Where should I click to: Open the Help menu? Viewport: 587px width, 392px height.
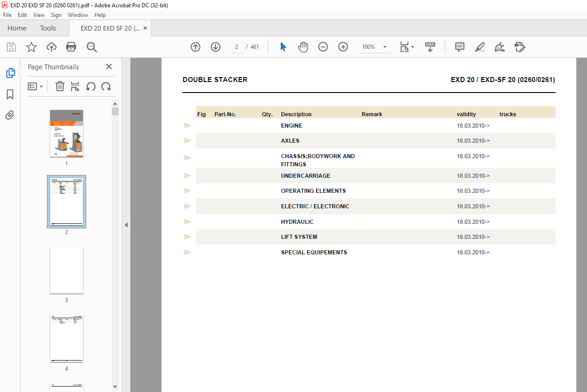coord(100,15)
